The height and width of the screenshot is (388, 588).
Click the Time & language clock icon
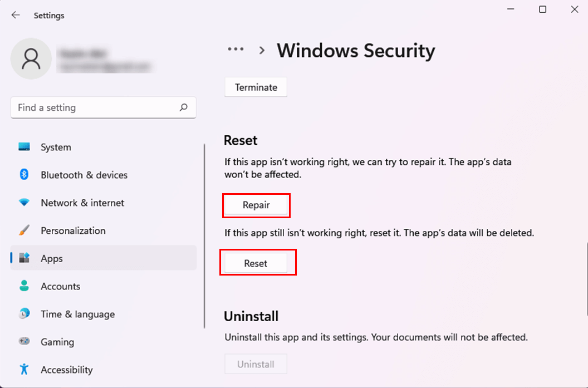pos(24,314)
